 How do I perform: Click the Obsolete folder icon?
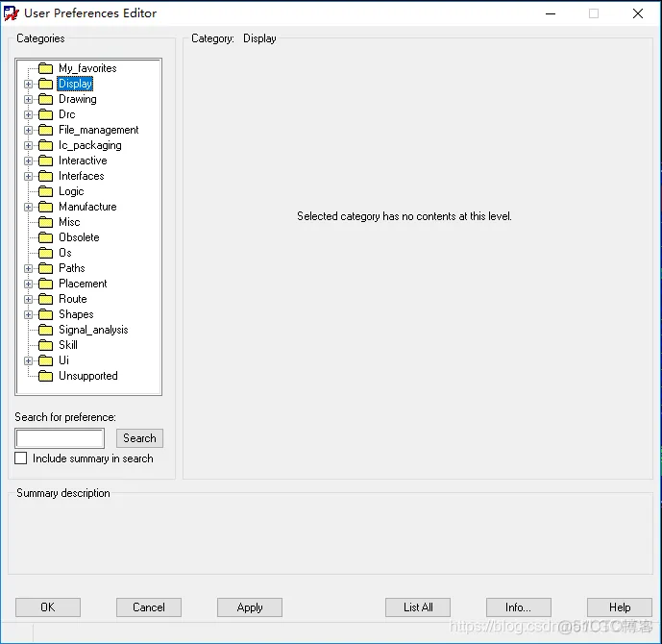coord(45,237)
